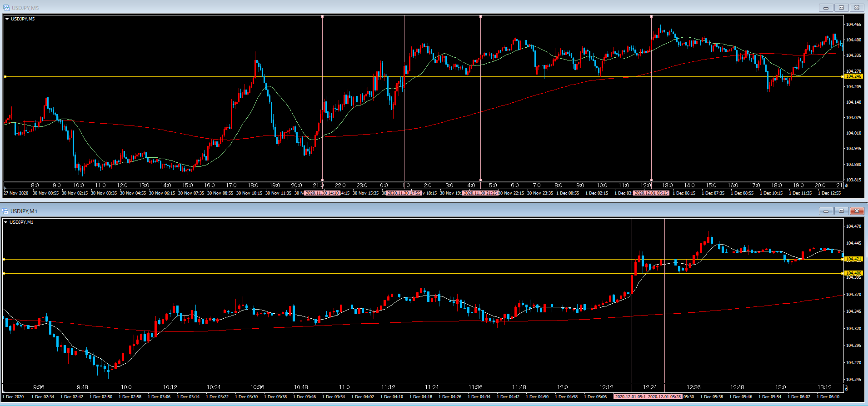Viewport: 868px width, 406px height.
Task: Click the 2020.11.30 14:10 vertical line marker
Action: click(322, 193)
